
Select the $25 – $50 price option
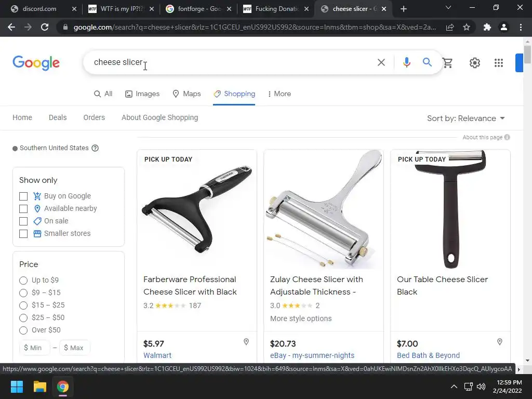pyautogui.click(x=23, y=318)
